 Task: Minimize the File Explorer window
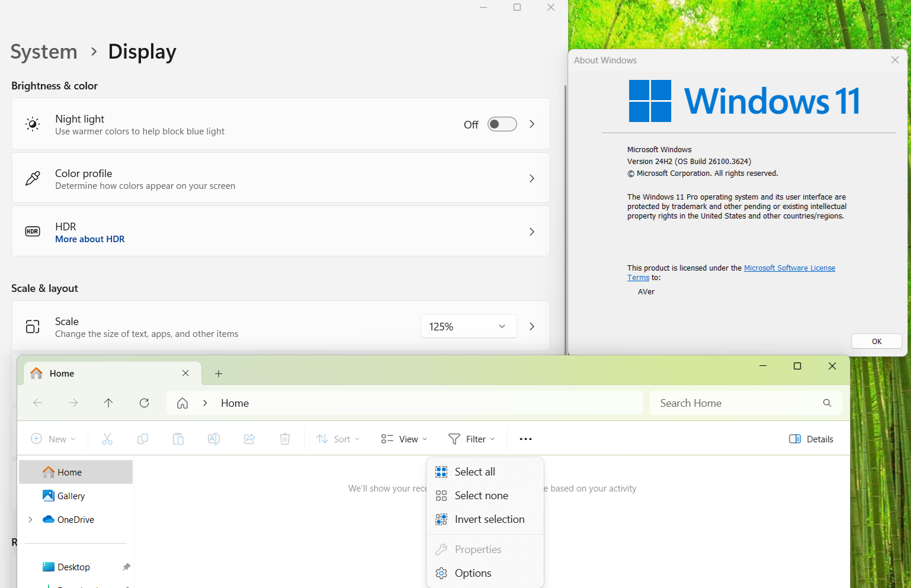[x=763, y=366]
